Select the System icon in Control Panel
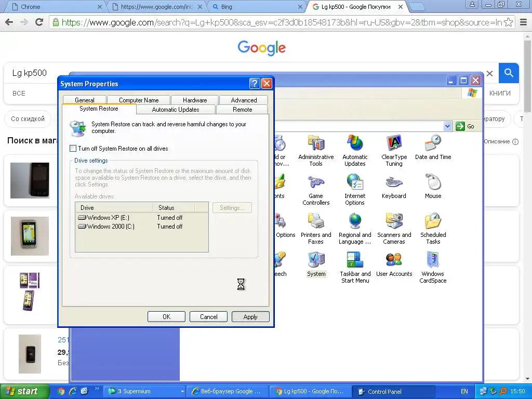The width and height of the screenshot is (532, 399). [x=316, y=264]
